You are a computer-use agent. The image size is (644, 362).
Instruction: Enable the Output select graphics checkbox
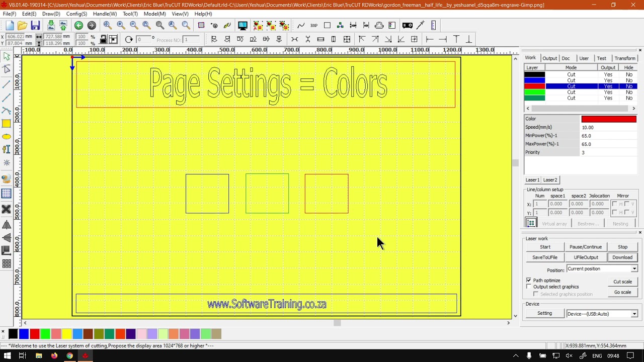point(529,287)
